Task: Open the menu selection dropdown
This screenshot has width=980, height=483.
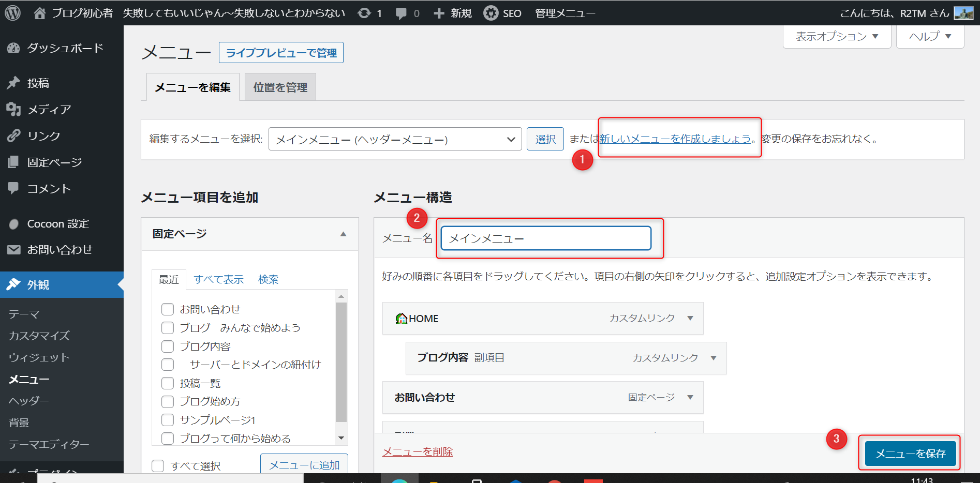Action: (395, 139)
